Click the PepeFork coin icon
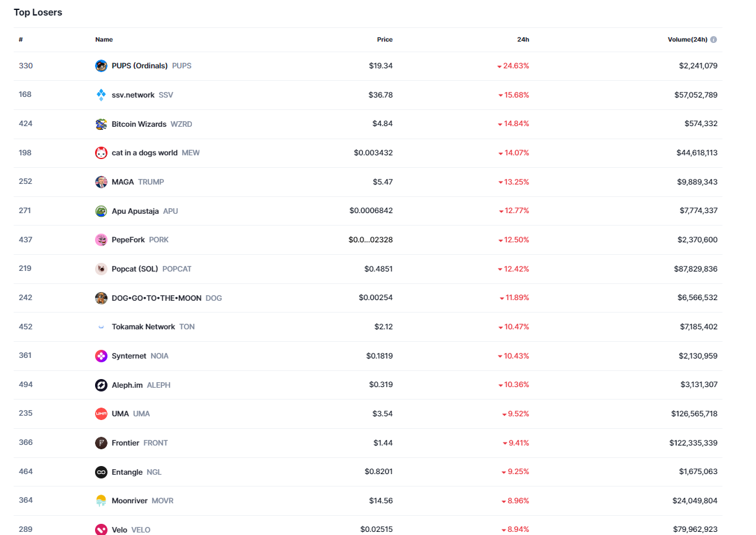This screenshot has height=535, width=756. pos(101,240)
